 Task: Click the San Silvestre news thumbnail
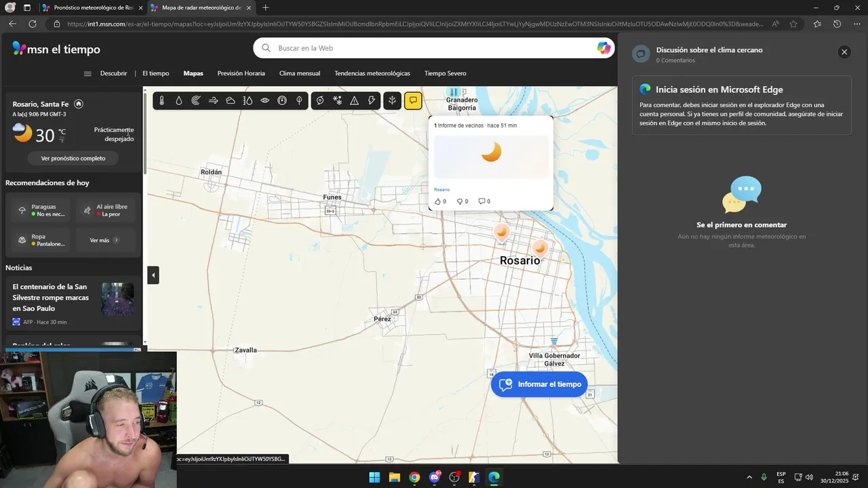click(x=117, y=299)
